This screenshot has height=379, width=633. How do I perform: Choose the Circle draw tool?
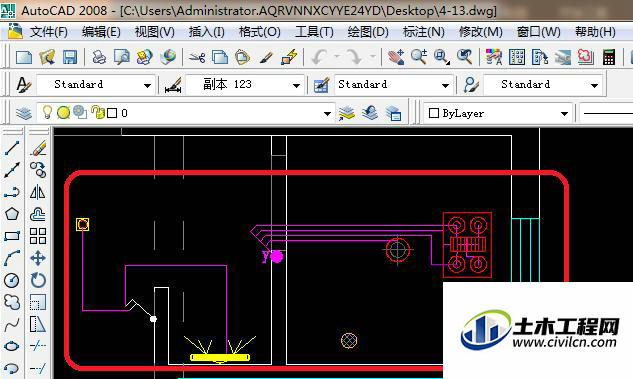(x=12, y=280)
